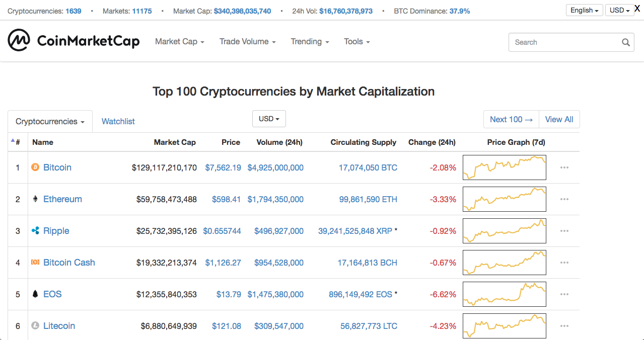Click the Ethereum diamond icon
The width and height of the screenshot is (644, 340).
pyautogui.click(x=35, y=199)
